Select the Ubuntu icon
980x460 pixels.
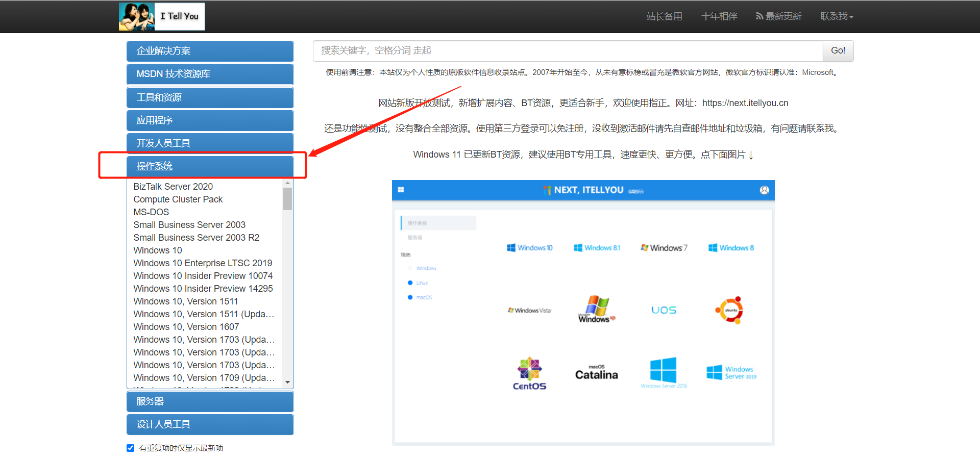coord(730,310)
